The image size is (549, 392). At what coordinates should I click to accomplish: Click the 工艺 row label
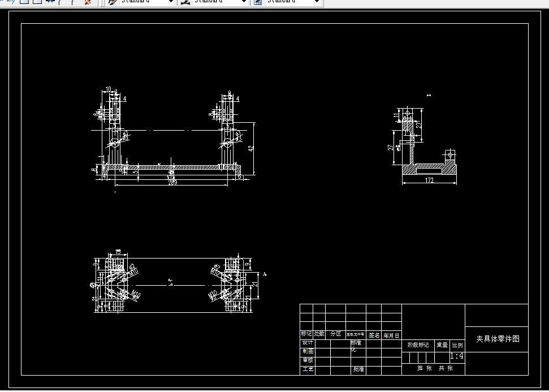308,369
